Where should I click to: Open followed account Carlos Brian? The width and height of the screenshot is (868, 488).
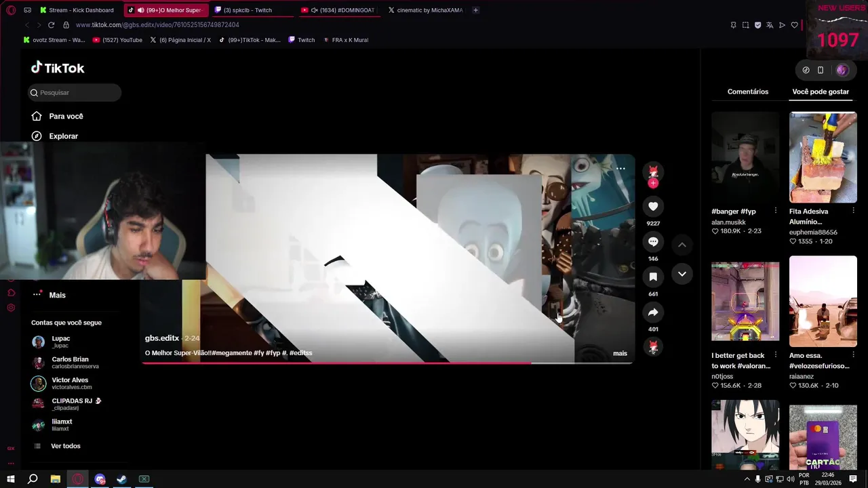pos(65,363)
